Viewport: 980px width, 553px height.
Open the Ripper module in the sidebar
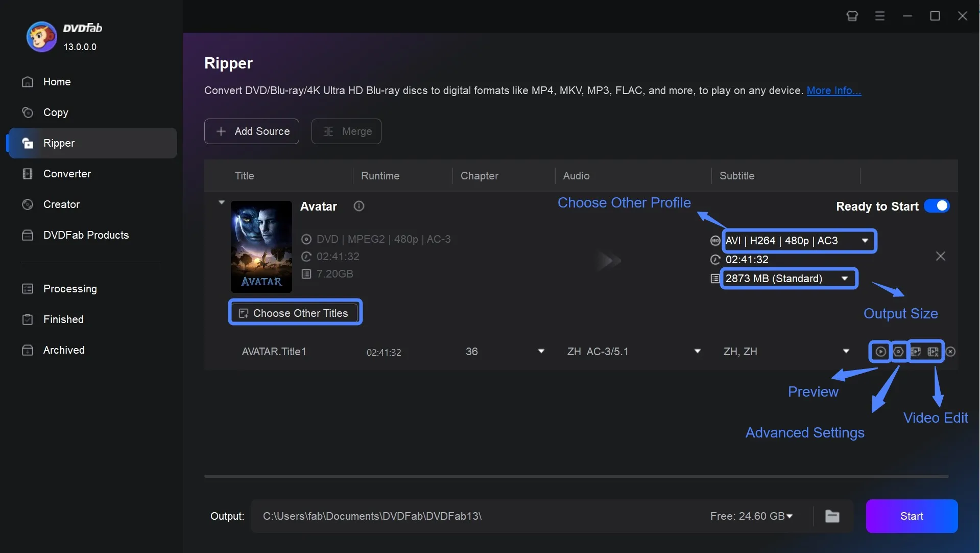point(60,143)
